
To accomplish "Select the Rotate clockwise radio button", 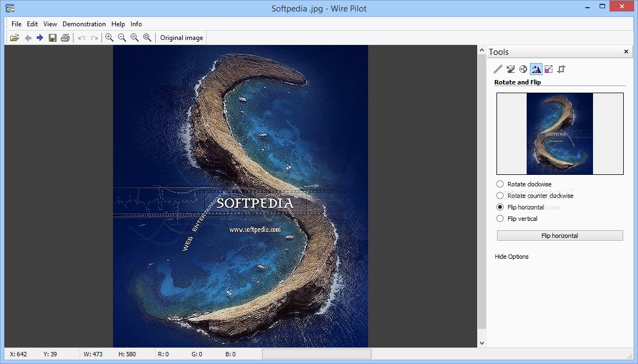I will point(500,184).
